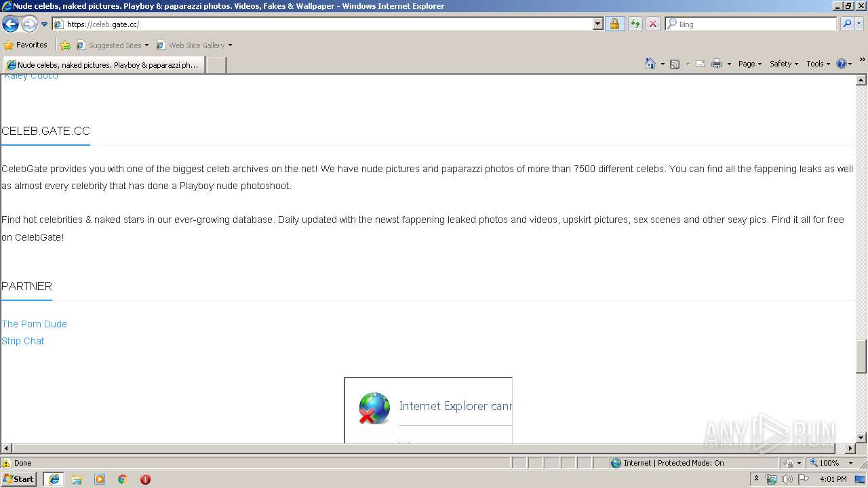Open Windows Explorer folder taskbar icon
The height and width of the screenshot is (488, 868).
pyautogui.click(x=77, y=479)
